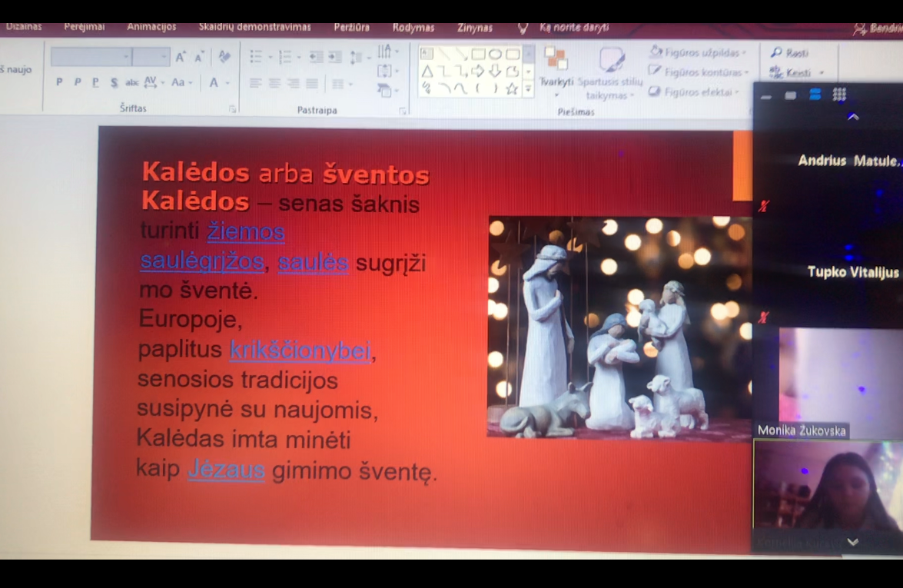The image size is (903, 588).
Task: Click the increase font size icon
Action: click(x=181, y=57)
